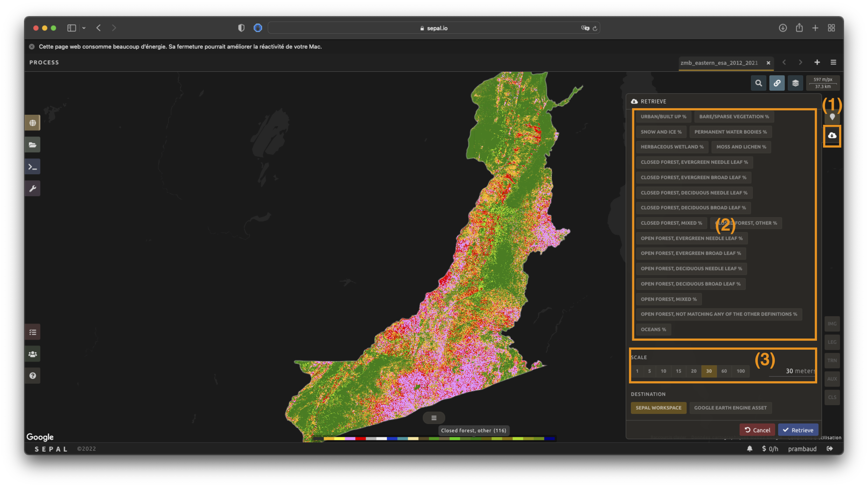Open the Terminal from left sidebar

click(32, 166)
